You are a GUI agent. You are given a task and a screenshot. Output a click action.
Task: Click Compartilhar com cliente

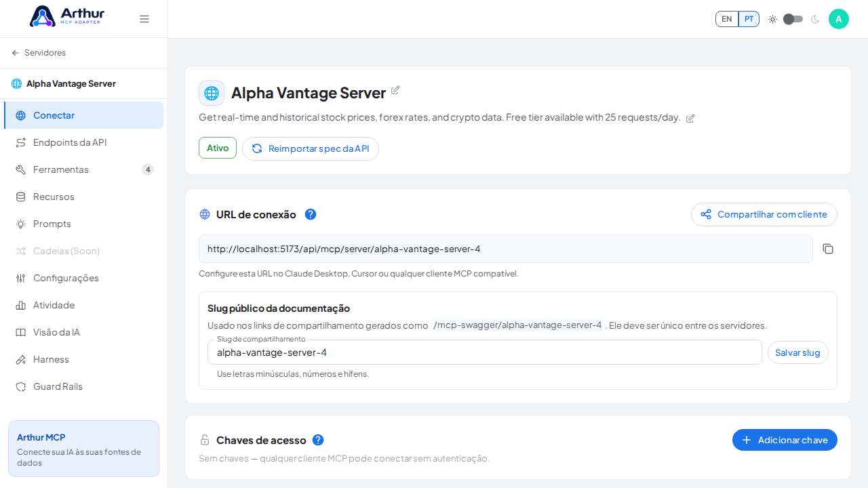pos(764,214)
